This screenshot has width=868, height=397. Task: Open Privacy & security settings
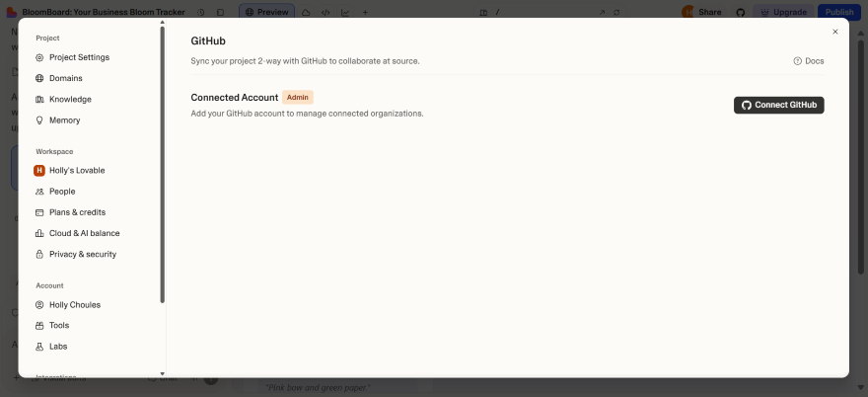coord(83,255)
